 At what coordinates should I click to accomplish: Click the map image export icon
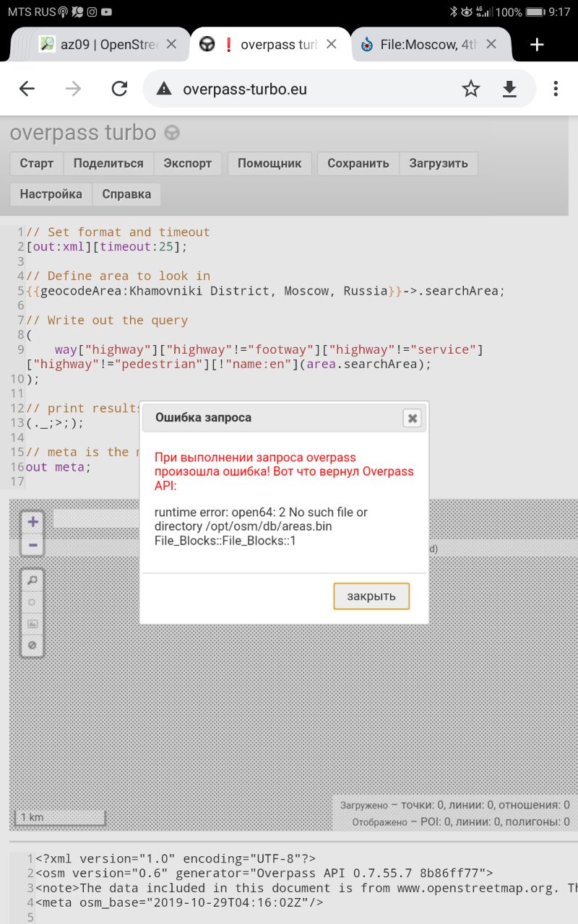[x=33, y=624]
